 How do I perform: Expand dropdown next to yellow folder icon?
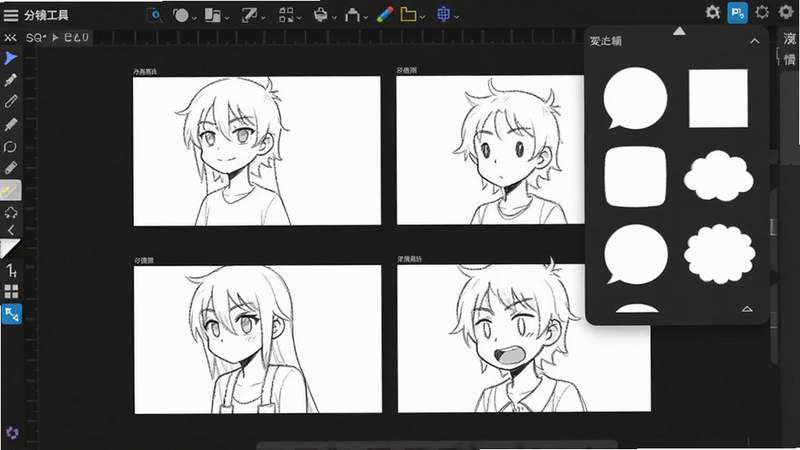[422, 18]
